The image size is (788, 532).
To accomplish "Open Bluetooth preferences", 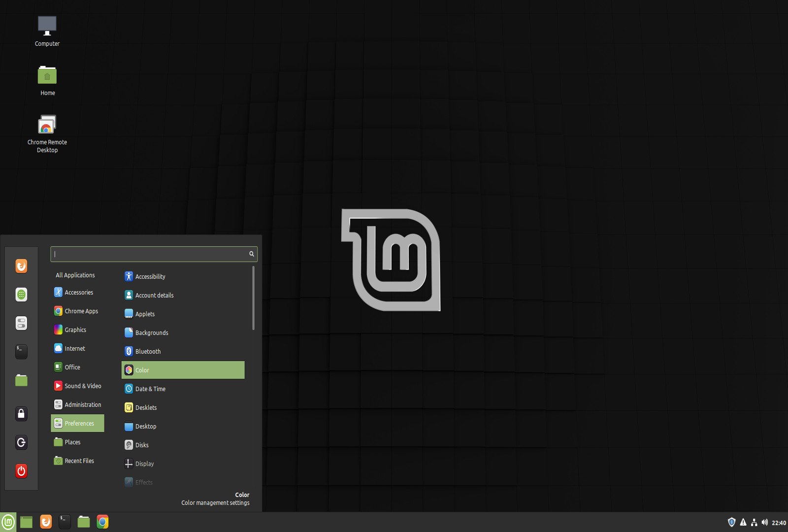I will (x=148, y=351).
